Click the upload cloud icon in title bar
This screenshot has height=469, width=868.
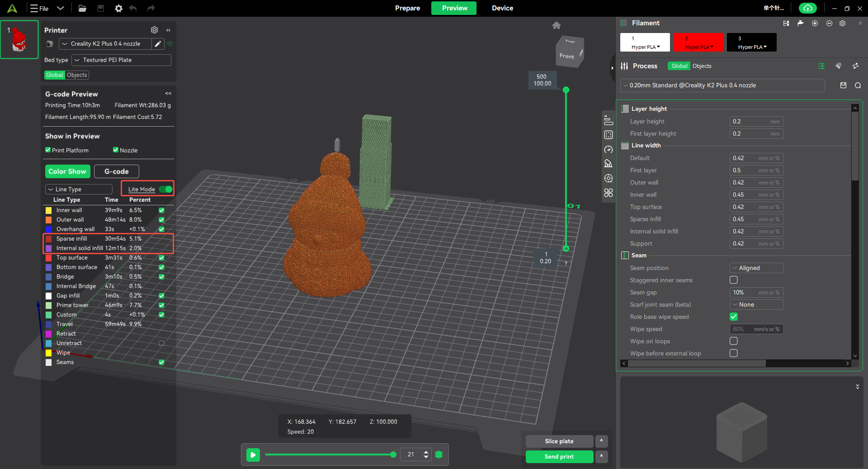coord(808,8)
